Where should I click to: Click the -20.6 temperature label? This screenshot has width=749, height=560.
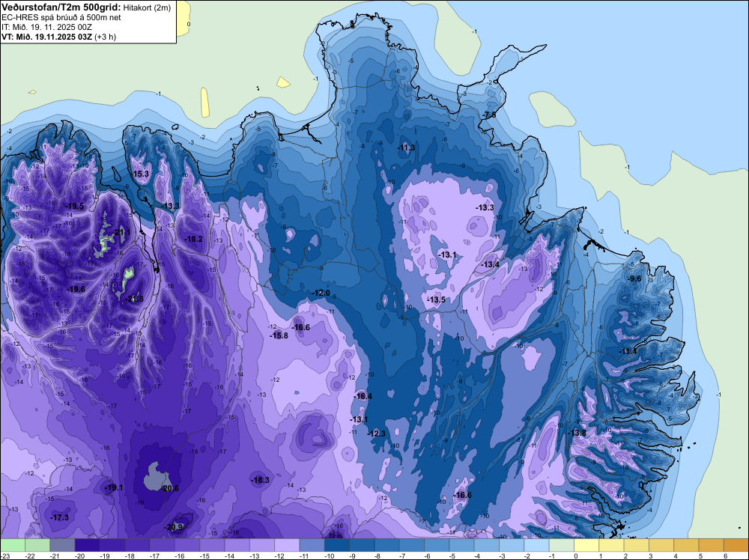(170, 488)
